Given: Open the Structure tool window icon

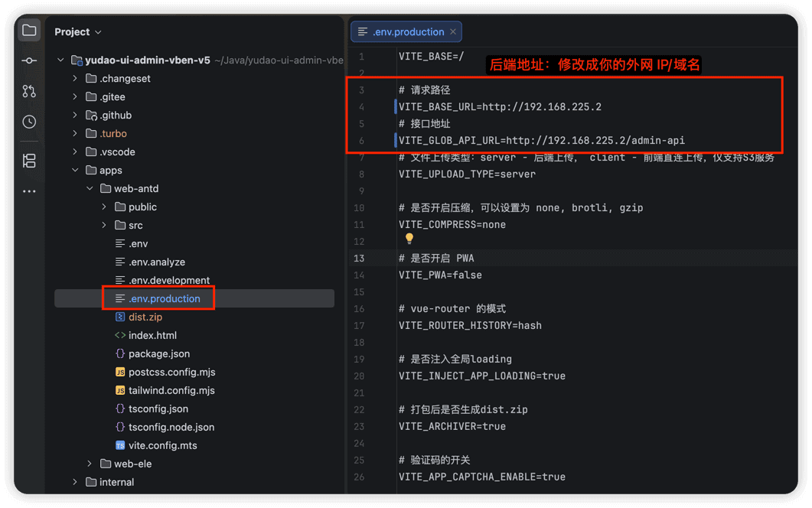Looking at the screenshot, I should [29, 161].
